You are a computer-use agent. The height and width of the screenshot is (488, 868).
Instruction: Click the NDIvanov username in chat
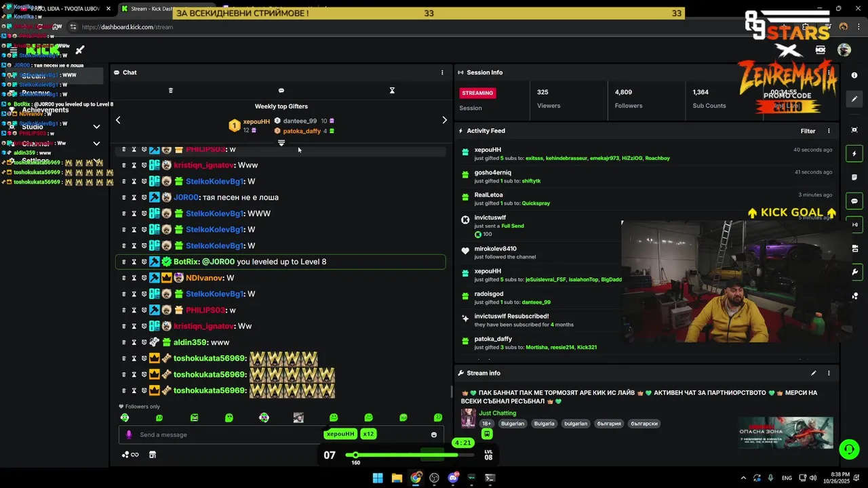(204, 278)
